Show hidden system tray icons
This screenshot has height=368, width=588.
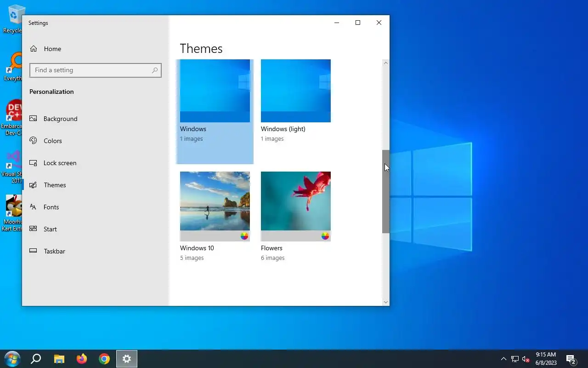pos(503,359)
